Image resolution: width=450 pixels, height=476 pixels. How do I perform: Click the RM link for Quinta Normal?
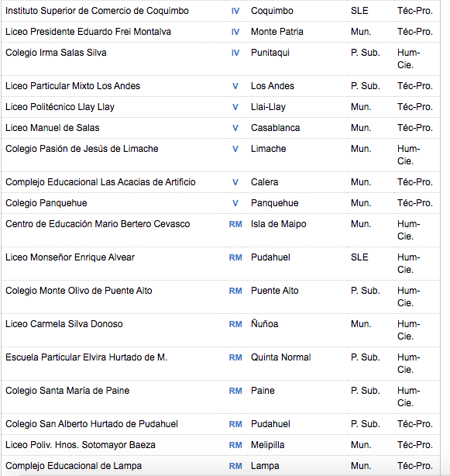[x=235, y=357]
